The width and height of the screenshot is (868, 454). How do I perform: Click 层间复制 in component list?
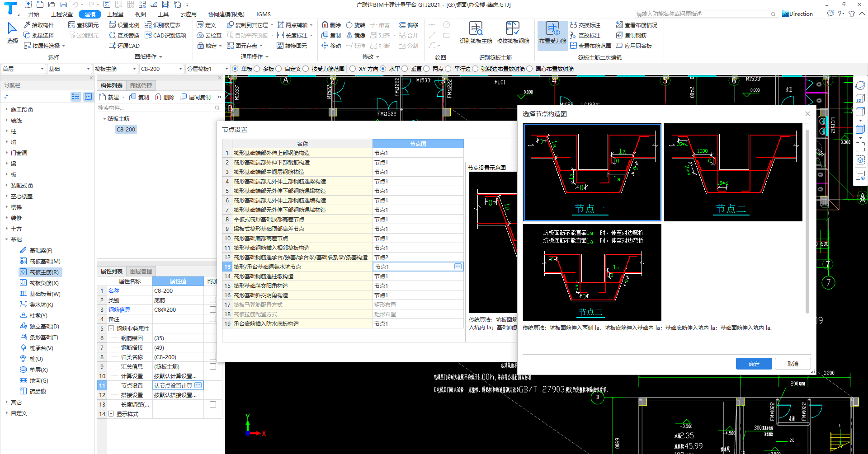click(196, 97)
